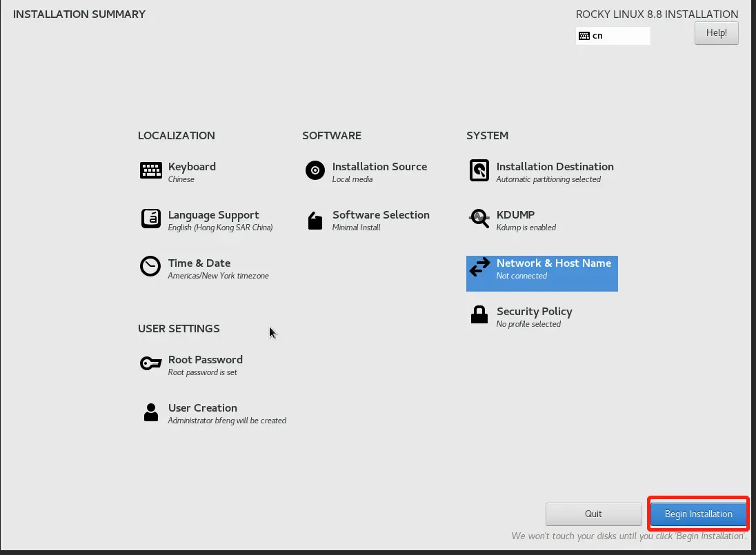
Task: Select the KDUMP title
Action: 515,215
